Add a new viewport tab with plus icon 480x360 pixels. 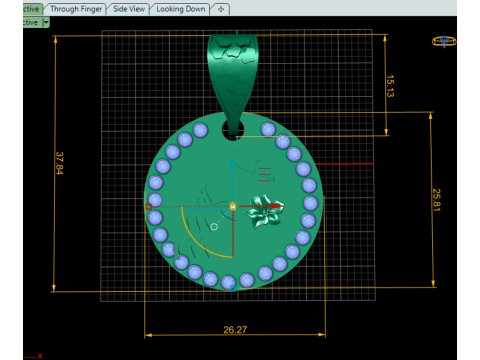tap(221, 9)
